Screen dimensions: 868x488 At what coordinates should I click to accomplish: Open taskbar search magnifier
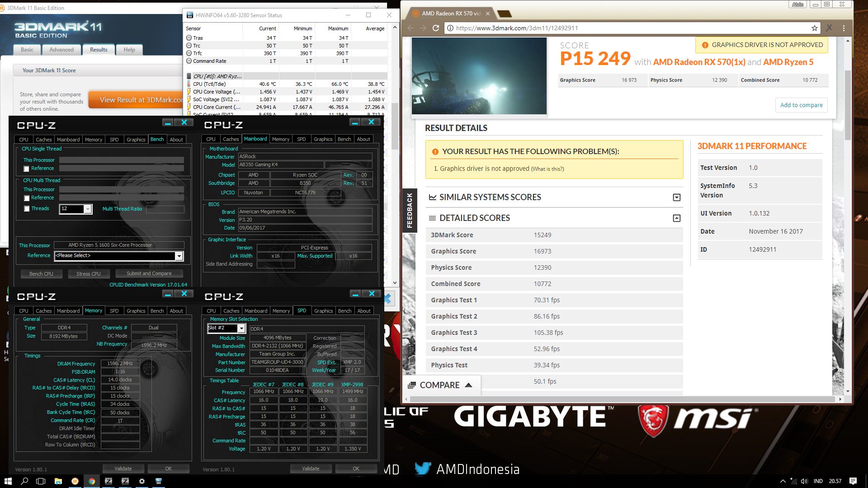[25, 481]
